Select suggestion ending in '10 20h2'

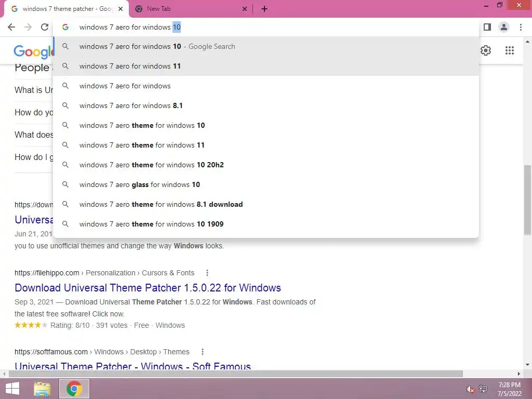pyautogui.click(x=266, y=165)
